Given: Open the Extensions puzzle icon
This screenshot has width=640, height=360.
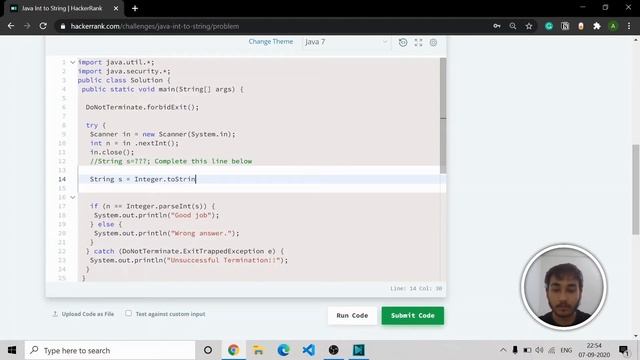Looking at the screenshot, I should pyautogui.click(x=597, y=26).
